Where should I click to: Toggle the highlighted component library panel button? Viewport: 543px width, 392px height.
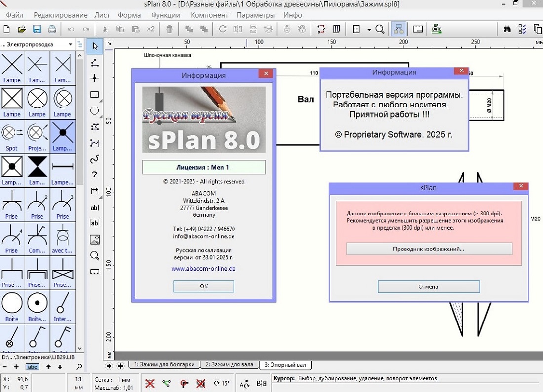click(398, 29)
